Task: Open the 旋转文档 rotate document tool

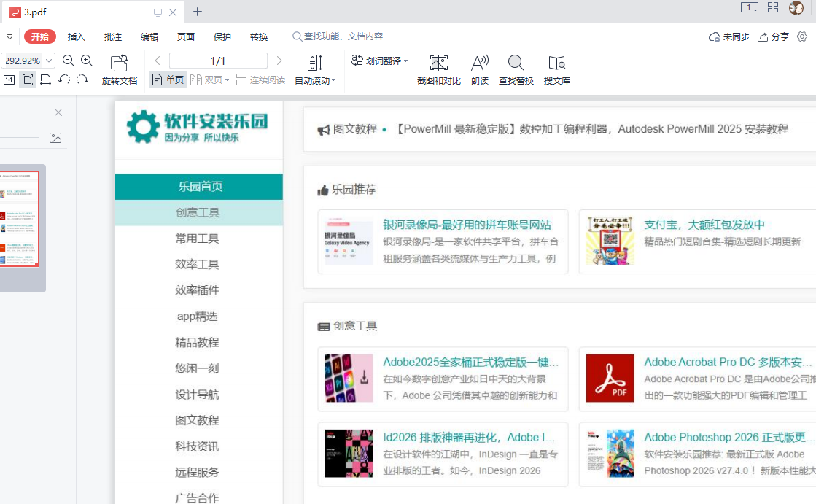Action: tap(120, 70)
